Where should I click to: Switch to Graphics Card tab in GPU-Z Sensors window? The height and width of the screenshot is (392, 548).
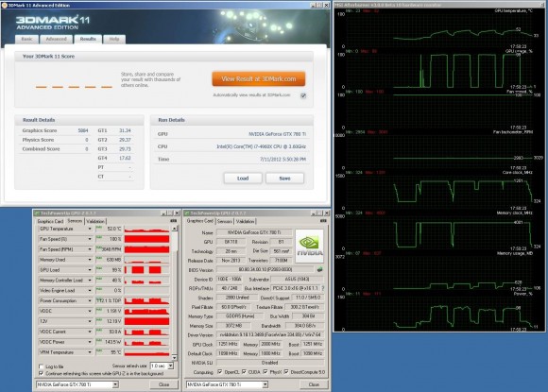tap(50, 221)
